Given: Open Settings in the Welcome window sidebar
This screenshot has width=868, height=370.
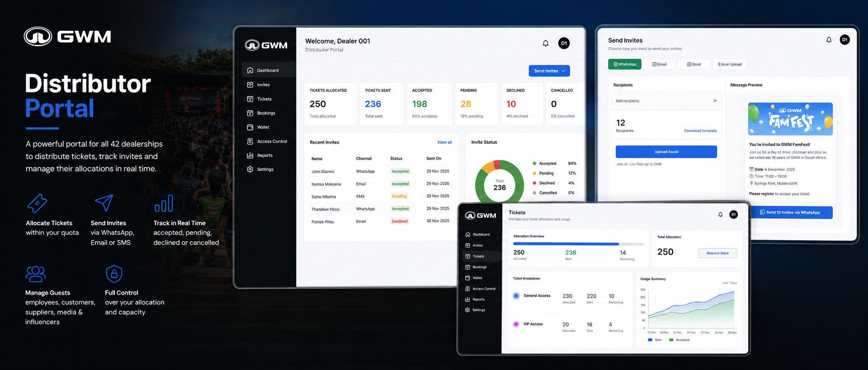Looking at the screenshot, I should (265, 169).
